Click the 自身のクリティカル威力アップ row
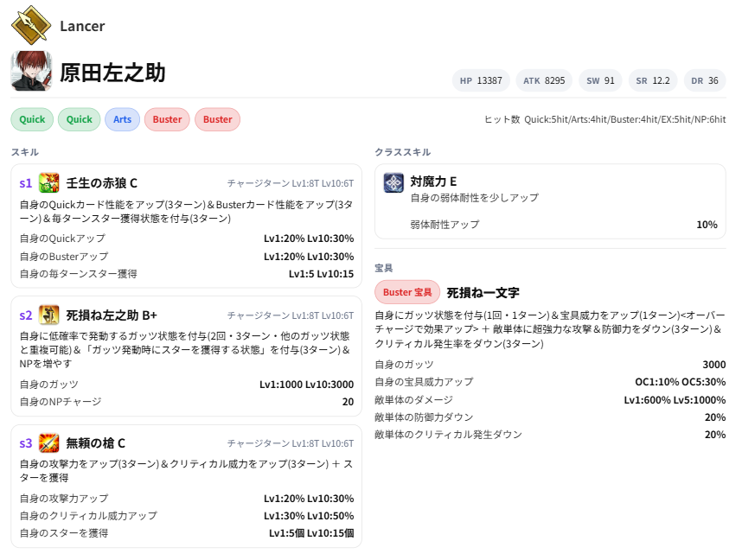Viewport: 742px width, 560px height. click(187, 516)
